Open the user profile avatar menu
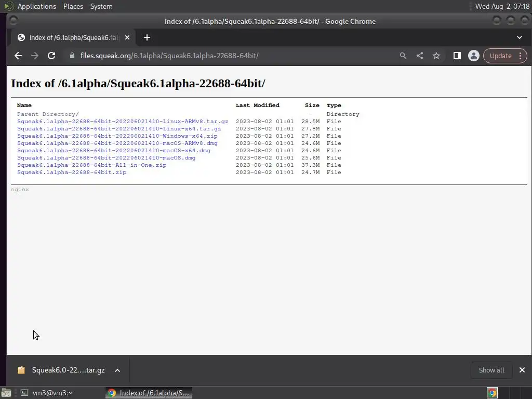 point(474,56)
